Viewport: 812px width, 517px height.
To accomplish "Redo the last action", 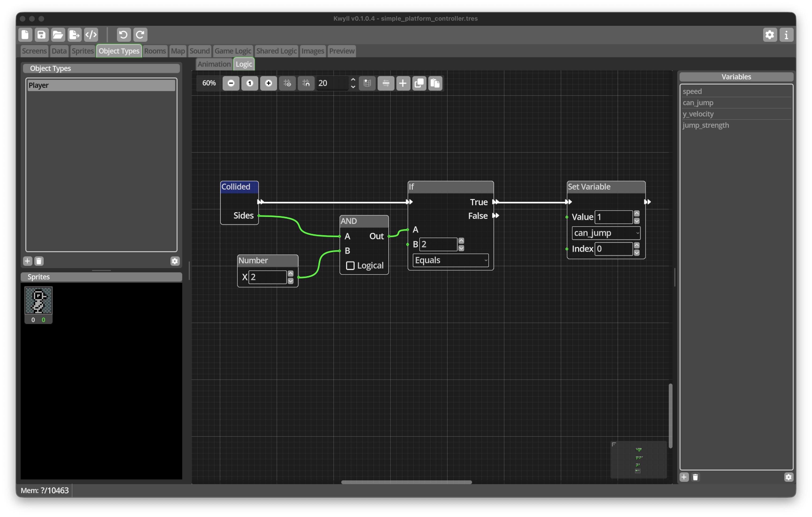I will 140,35.
